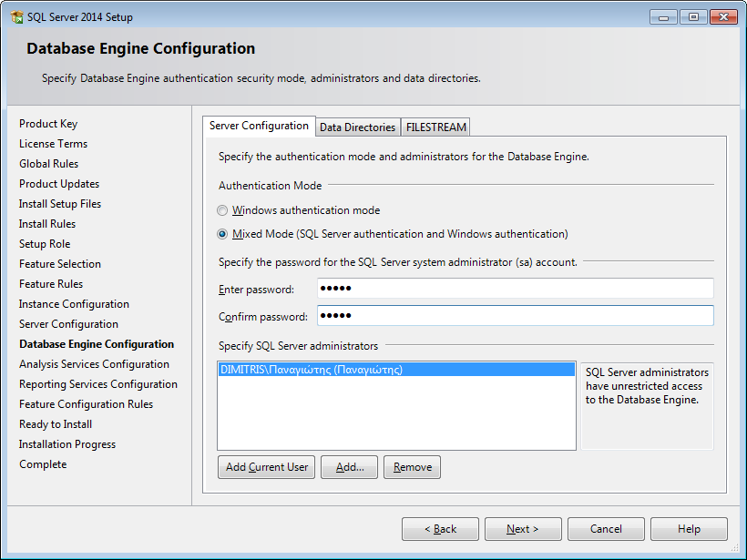This screenshot has width=747, height=560.
Task: Click the Install Rules step
Action: coord(47,224)
